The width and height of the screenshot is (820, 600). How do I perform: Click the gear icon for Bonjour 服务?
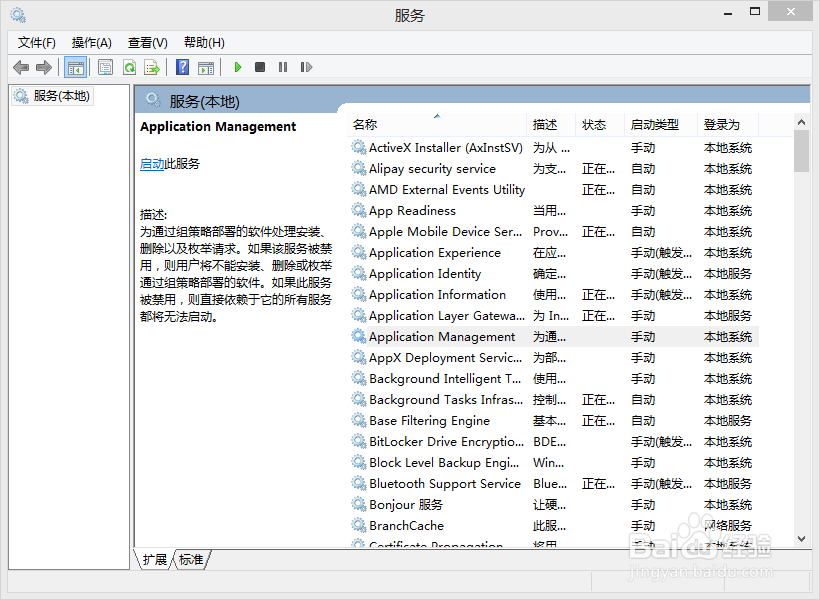click(359, 503)
